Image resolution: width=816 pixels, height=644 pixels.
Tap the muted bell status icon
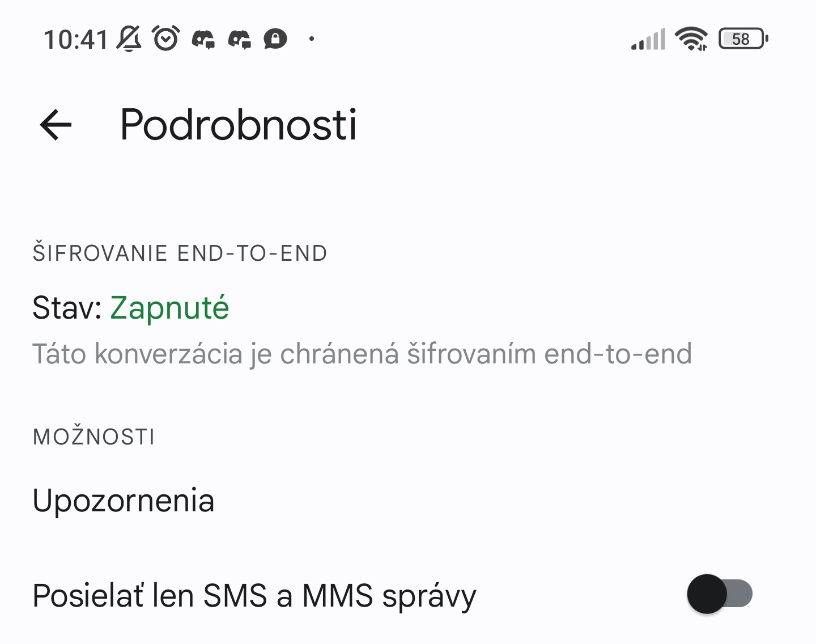click(129, 39)
